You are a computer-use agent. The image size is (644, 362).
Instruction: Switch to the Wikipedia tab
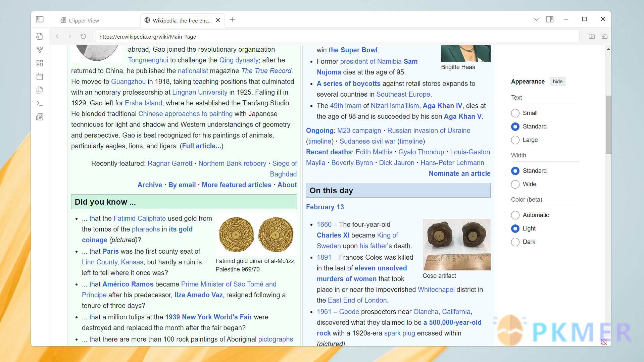coord(182,20)
